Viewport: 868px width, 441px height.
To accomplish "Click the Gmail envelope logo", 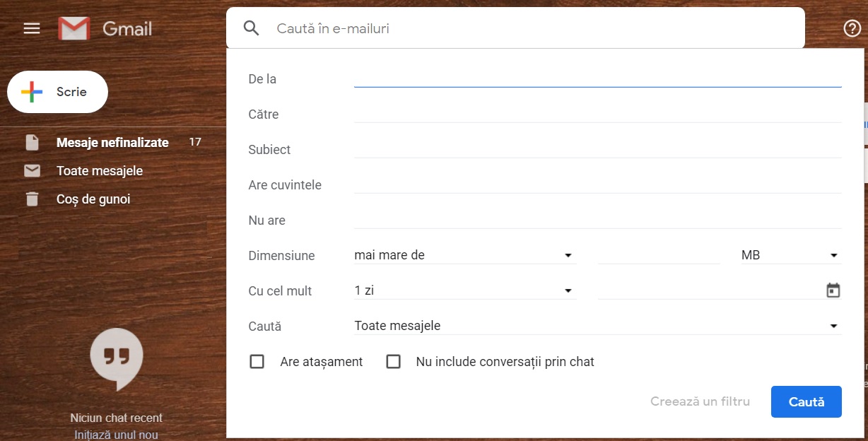I will [x=74, y=28].
